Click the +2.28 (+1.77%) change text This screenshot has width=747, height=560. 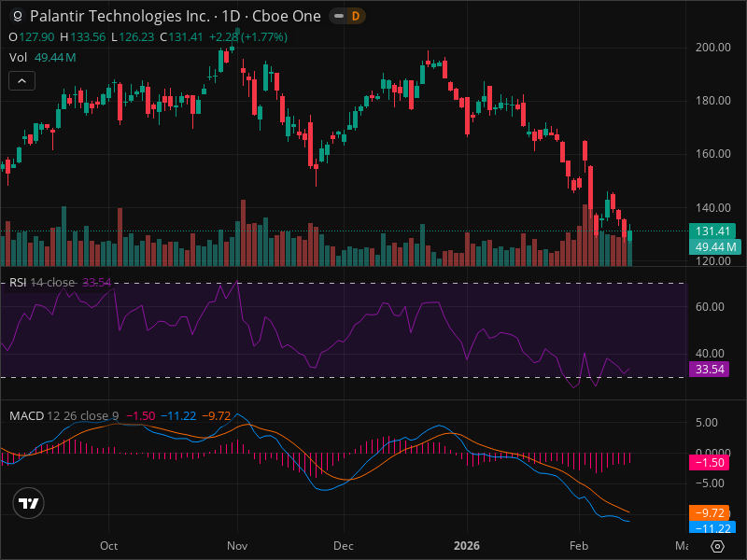tap(248, 37)
